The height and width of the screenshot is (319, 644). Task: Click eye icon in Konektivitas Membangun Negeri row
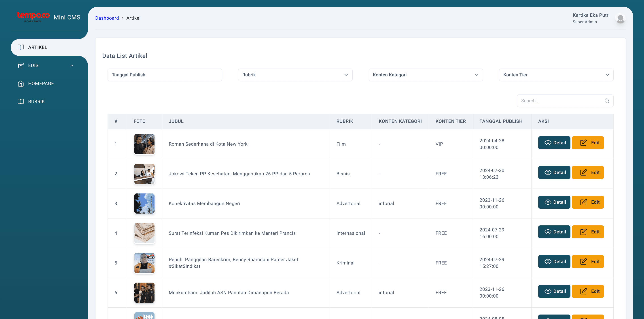click(x=548, y=202)
